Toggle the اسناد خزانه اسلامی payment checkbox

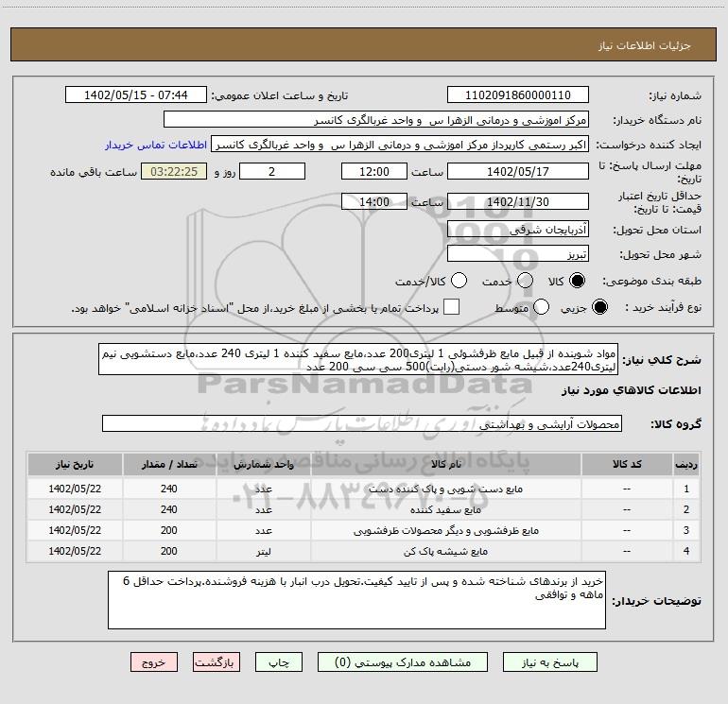point(451,307)
